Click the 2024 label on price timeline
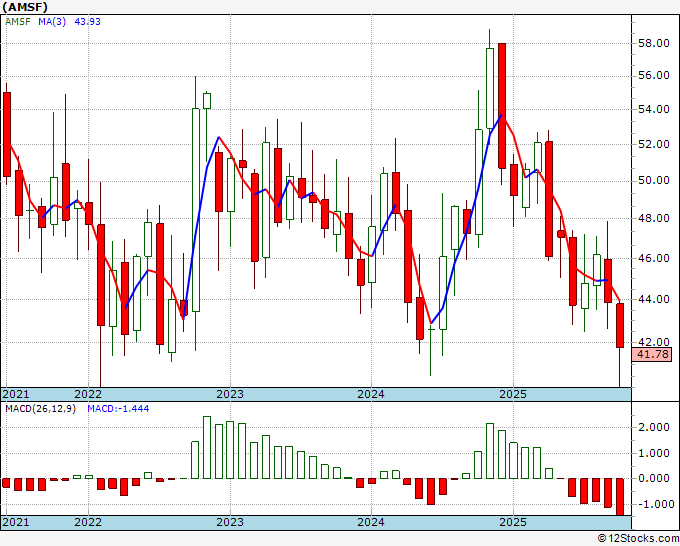Image resolution: width=680 pixels, height=546 pixels. click(x=371, y=394)
